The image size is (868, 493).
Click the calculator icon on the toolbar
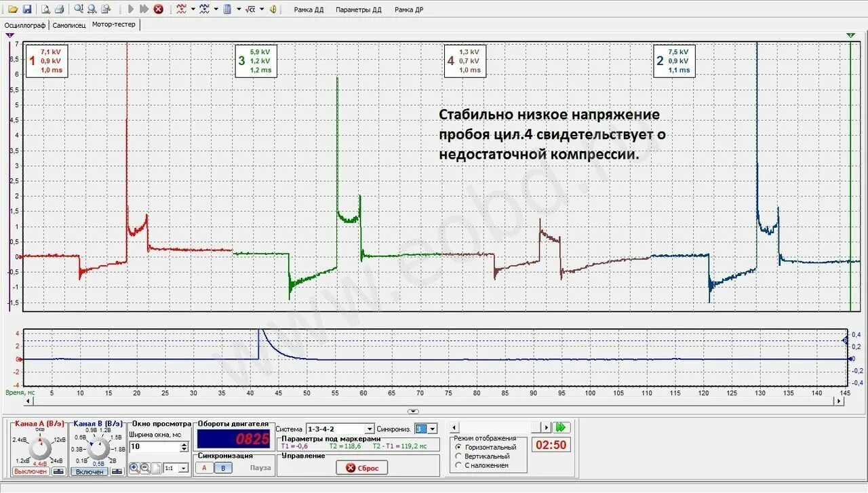pyautogui.click(x=229, y=9)
